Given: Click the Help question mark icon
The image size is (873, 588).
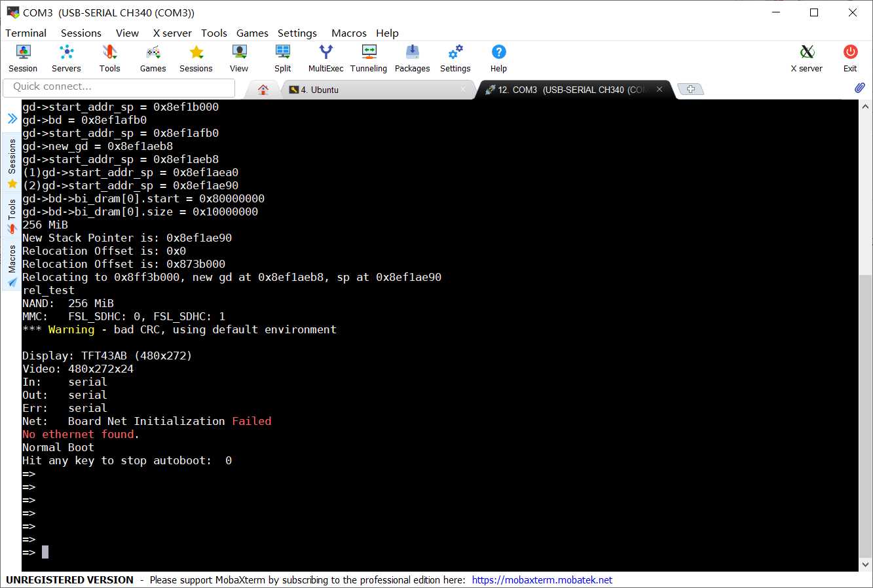Looking at the screenshot, I should [x=498, y=58].
